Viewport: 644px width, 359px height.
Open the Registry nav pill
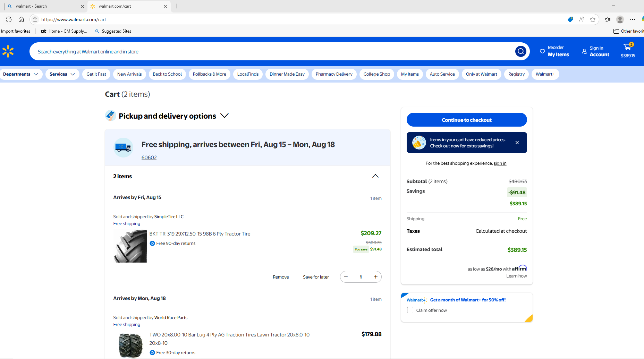point(517,74)
